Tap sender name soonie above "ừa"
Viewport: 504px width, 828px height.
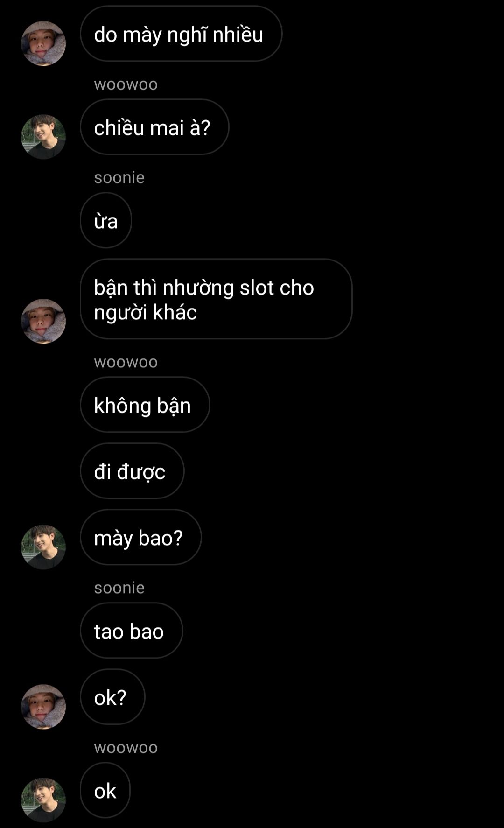(119, 177)
